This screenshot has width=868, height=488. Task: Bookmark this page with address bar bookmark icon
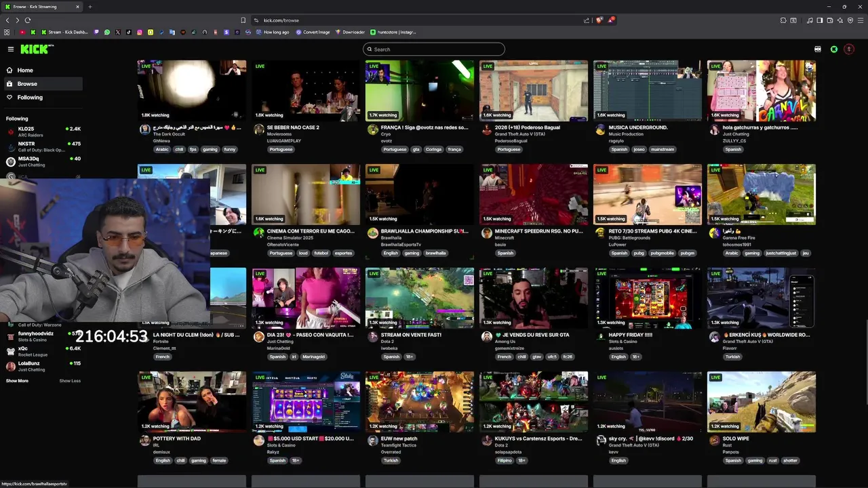coord(243,20)
